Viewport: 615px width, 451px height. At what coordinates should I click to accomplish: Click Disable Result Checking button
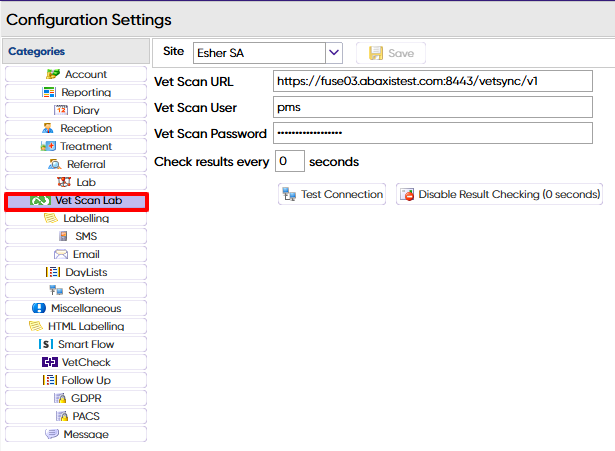pyautogui.click(x=499, y=194)
